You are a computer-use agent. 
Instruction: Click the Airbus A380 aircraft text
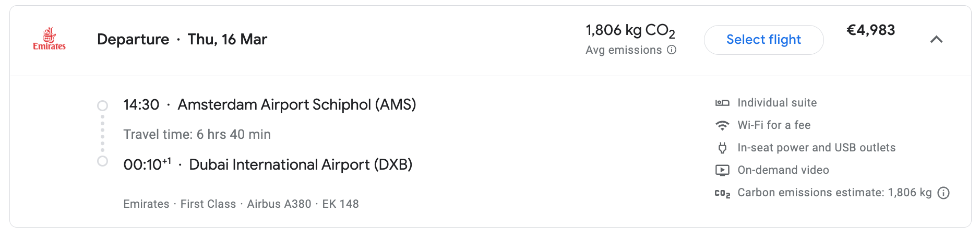(279, 204)
